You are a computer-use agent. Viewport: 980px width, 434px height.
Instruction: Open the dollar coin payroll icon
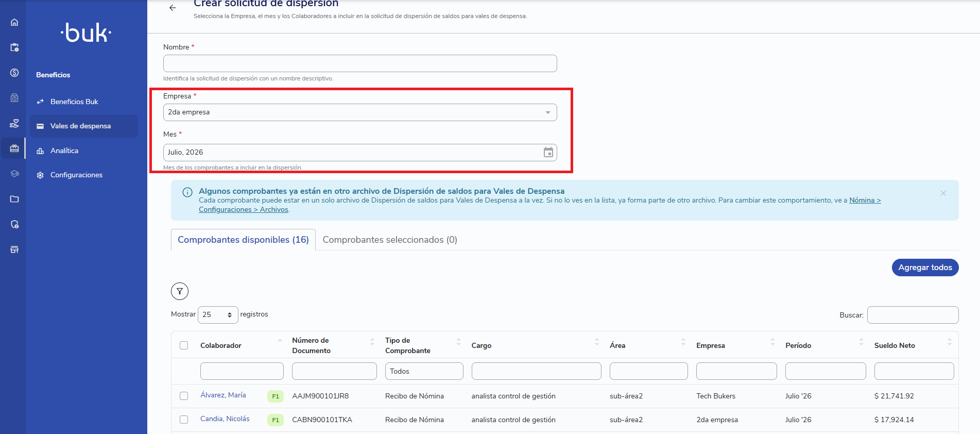pyautogui.click(x=14, y=73)
